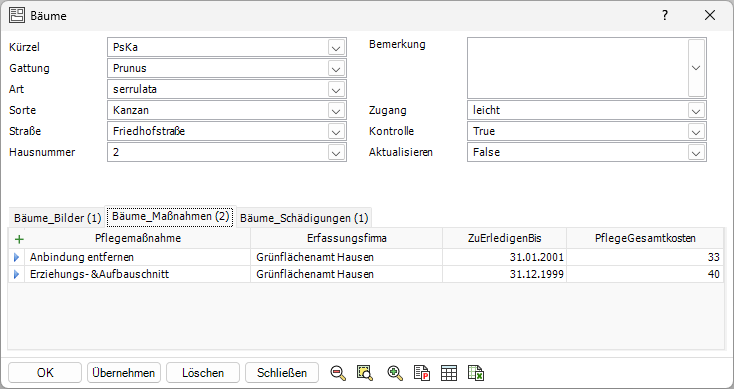Open the Aktualisieren dropdown set to False

click(x=696, y=153)
